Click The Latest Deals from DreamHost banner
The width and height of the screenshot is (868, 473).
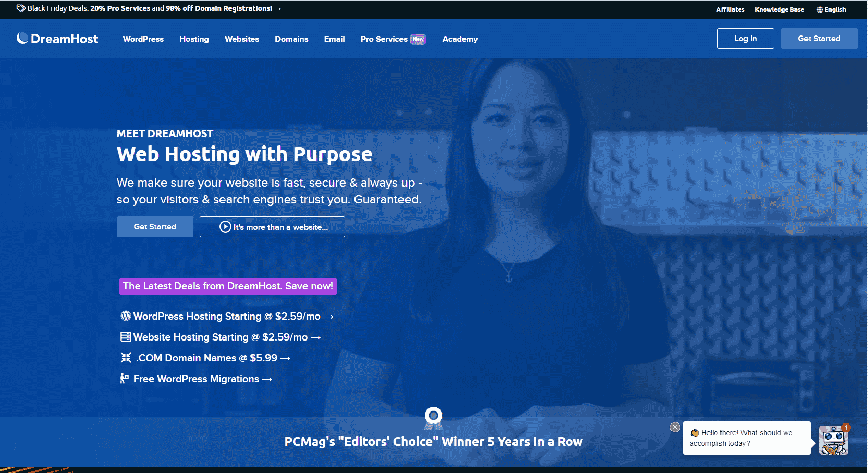pyautogui.click(x=228, y=286)
